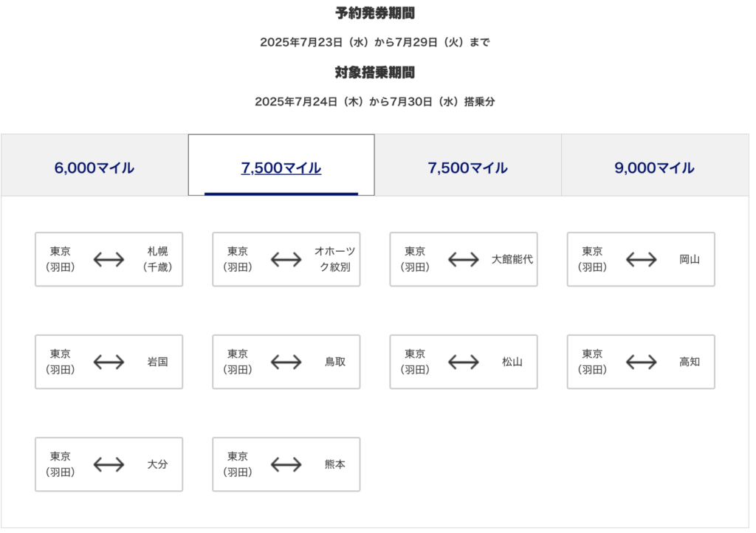The height and width of the screenshot is (533, 756).
Task: Click the arrow icon in Tokyo–松山 card
Action: [x=464, y=362]
